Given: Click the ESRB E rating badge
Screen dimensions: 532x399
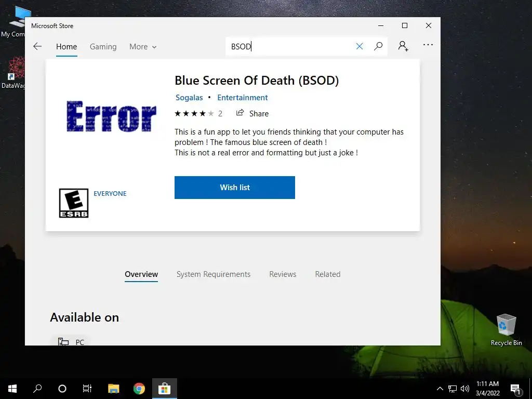Looking at the screenshot, I should (x=74, y=203).
